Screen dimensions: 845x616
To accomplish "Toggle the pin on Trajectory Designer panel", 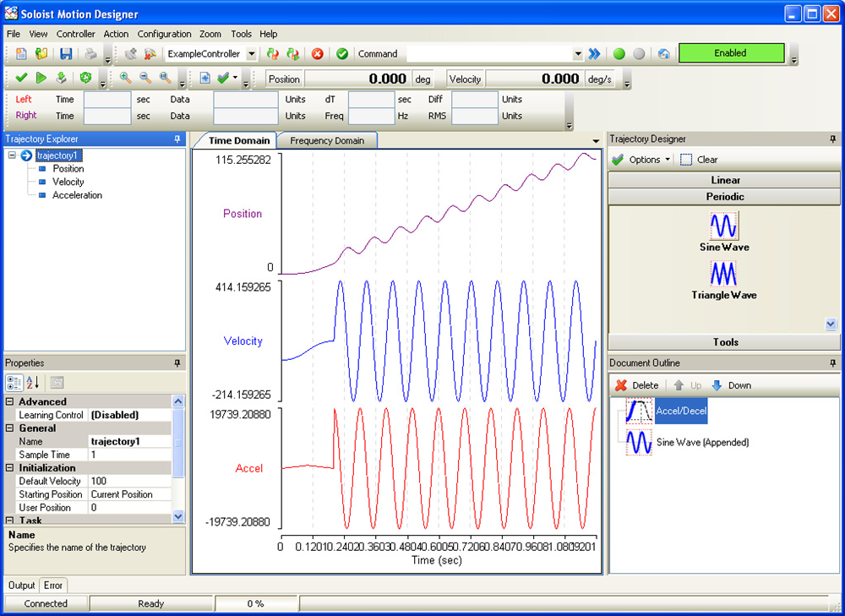I will (x=832, y=139).
